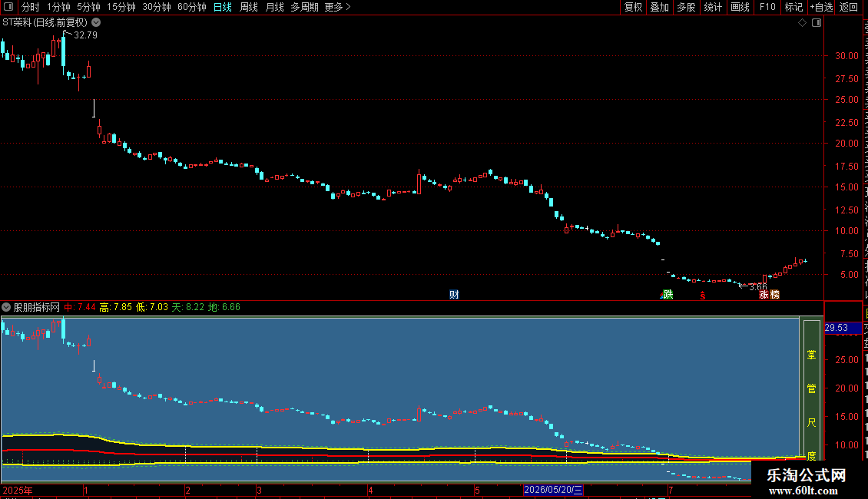The image size is (868, 499).
Task: Open the 画线 drawing tools
Action: 740,7
